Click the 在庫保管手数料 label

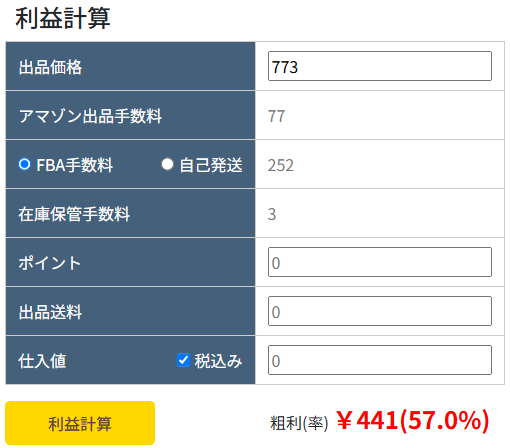pyautogui.click(x=74, y=214)
